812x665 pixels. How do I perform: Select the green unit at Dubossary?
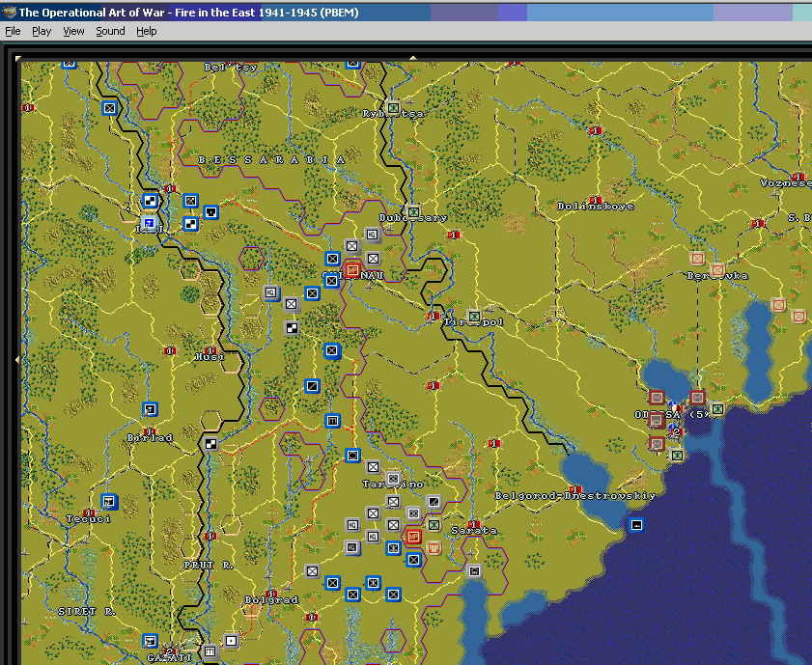[x=413, y=211]
